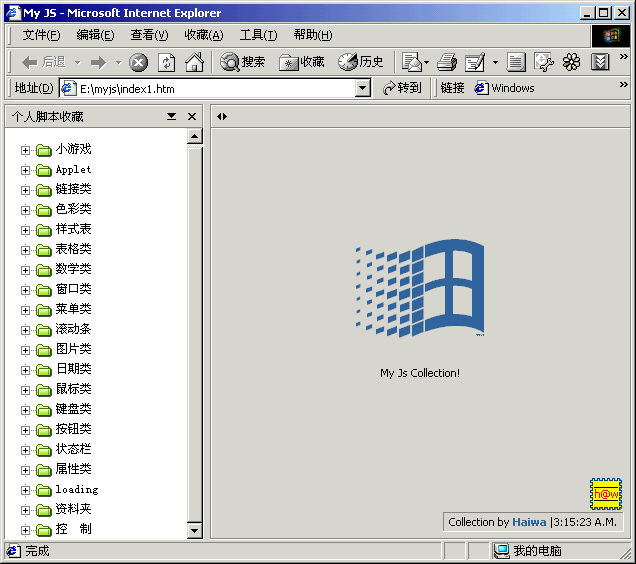Select the 鼠标类 tree item

click(73, 389)
